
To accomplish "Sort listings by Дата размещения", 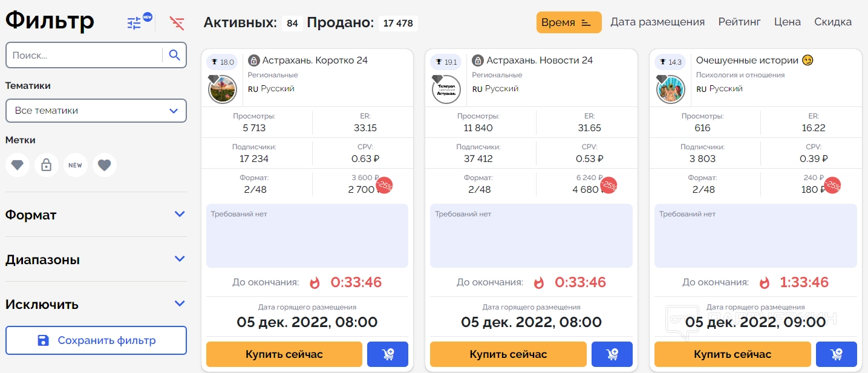I will [658, 22].
